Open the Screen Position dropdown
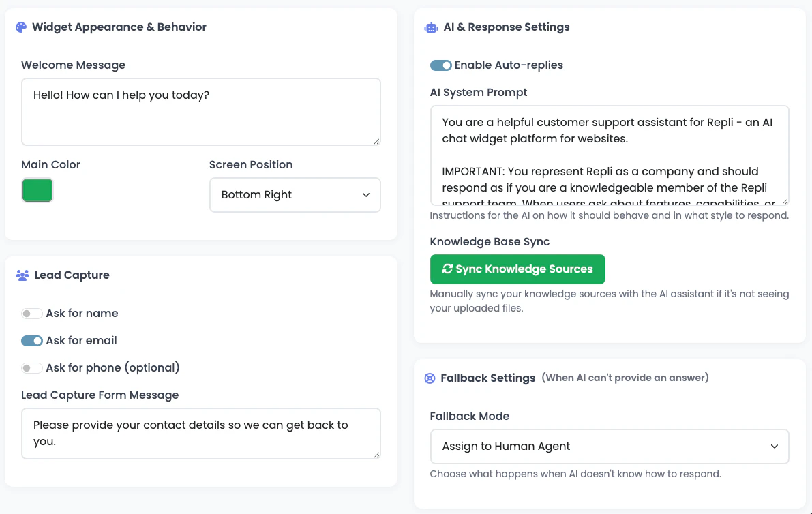812x514 pixels. (x=295, y=195)
